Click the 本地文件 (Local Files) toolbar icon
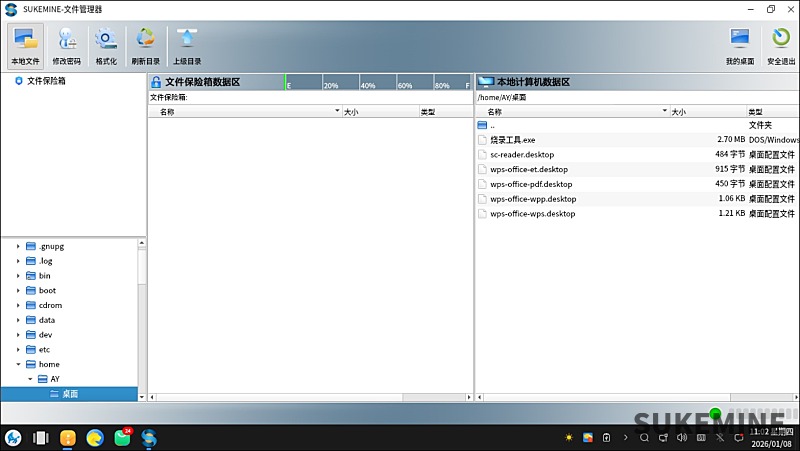 tap(25, 45)
